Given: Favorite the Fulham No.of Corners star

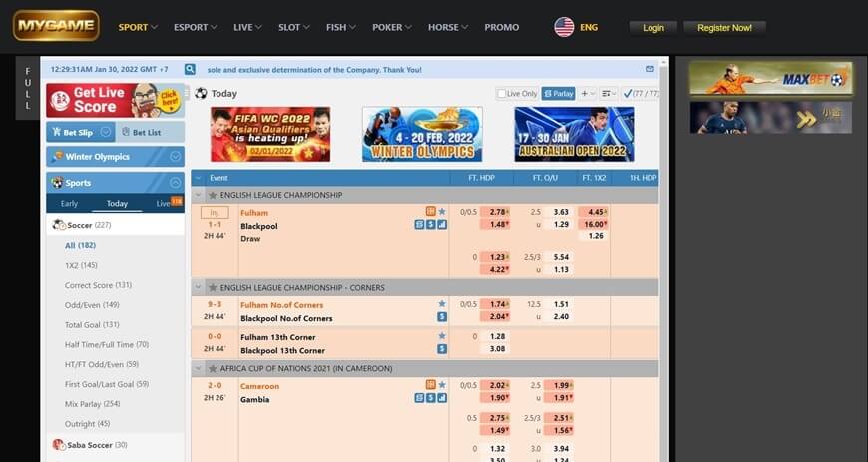Looking at the screenshot, I should click(x=442, y=304).
